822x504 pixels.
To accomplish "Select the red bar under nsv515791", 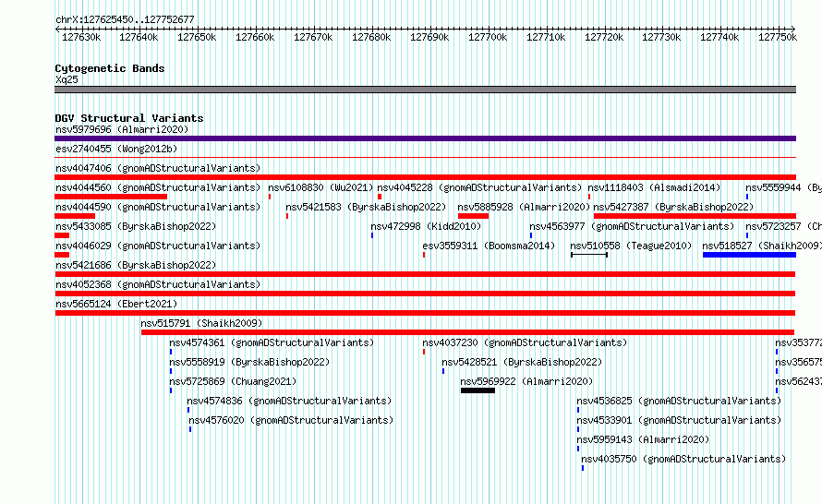I will 467,332.
